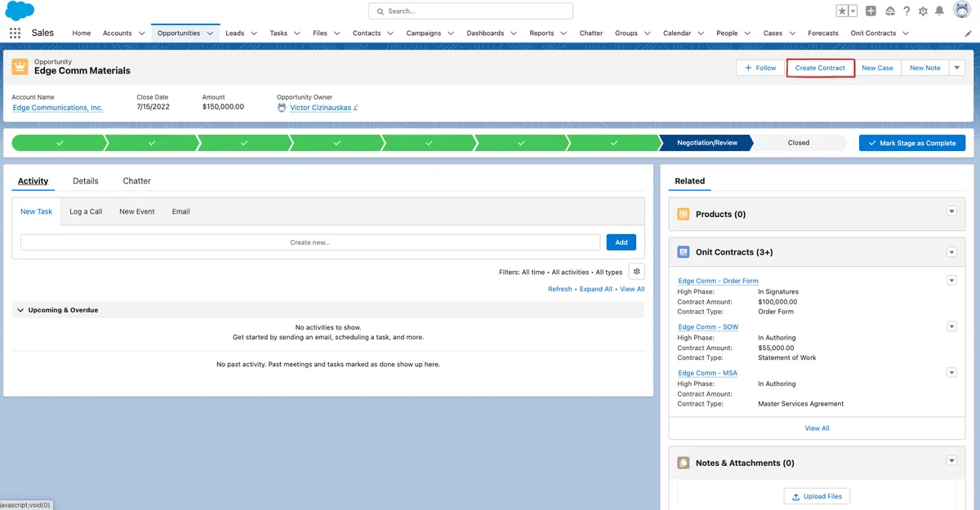This screenshot has width=980, height=510.
Task: Expand the Campaigns menu chevron
Action: coord(451,33)
